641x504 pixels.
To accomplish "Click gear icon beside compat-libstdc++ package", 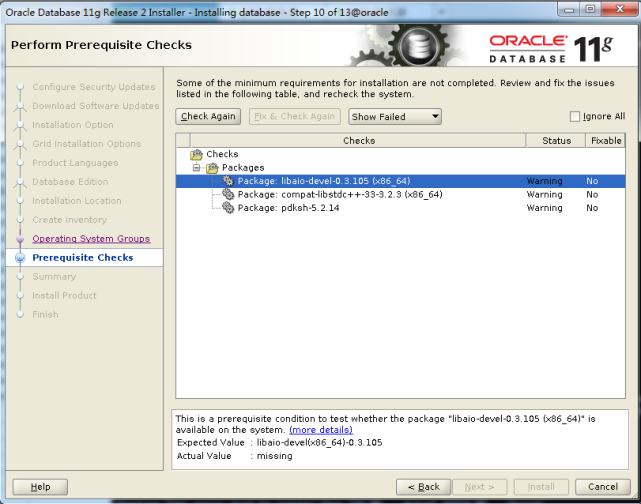I will (x=228, y=194).
